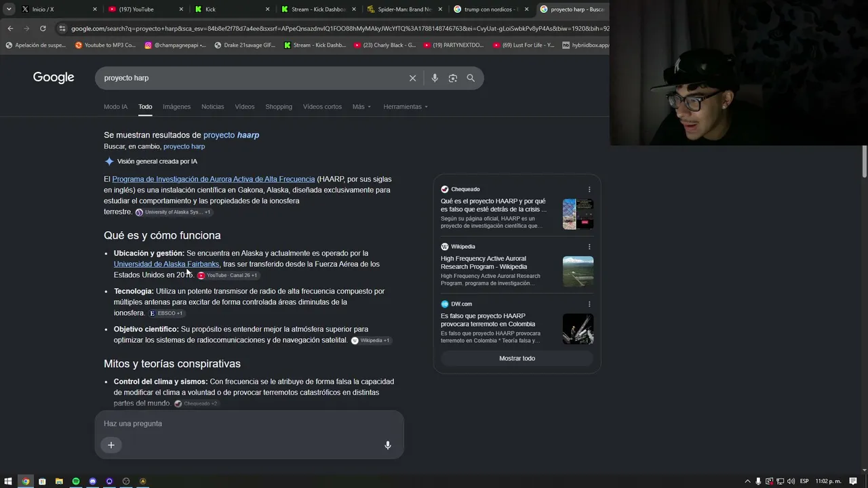
Task: Open YouTube · Canal 26 source chip
Action: pyautogui.click(x=227, y=275)
